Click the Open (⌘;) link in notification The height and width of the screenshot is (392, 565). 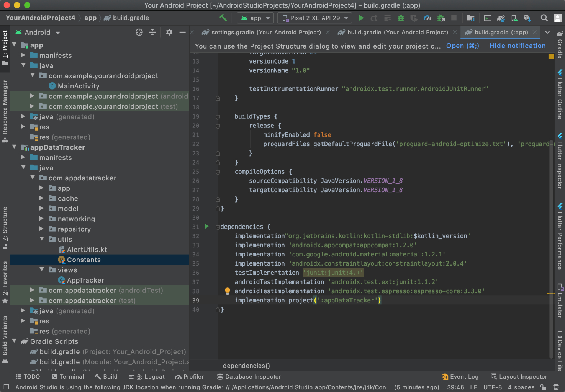(x=462, y=46)
